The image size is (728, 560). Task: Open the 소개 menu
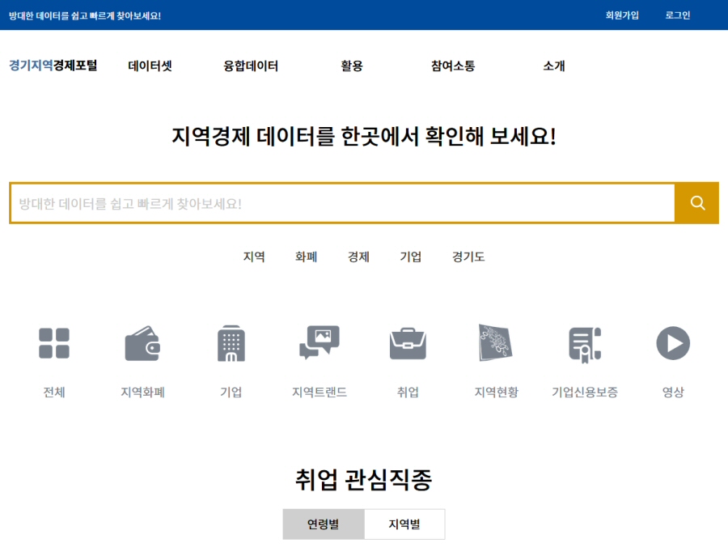554,66
